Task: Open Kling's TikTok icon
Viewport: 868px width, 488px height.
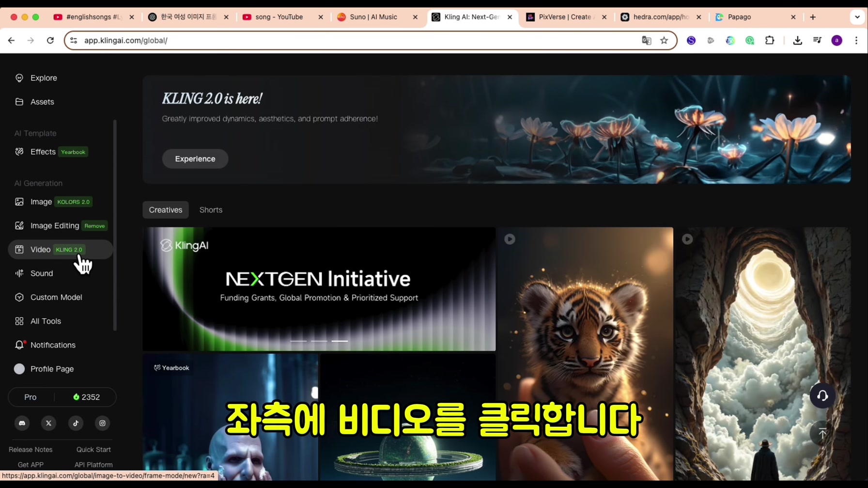Action: coord(76,423)
